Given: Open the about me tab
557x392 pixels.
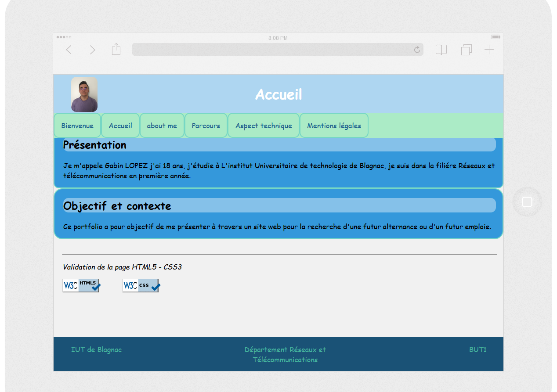Looking at the screenshot, I should pyautogui.click(x=162, y=126).
